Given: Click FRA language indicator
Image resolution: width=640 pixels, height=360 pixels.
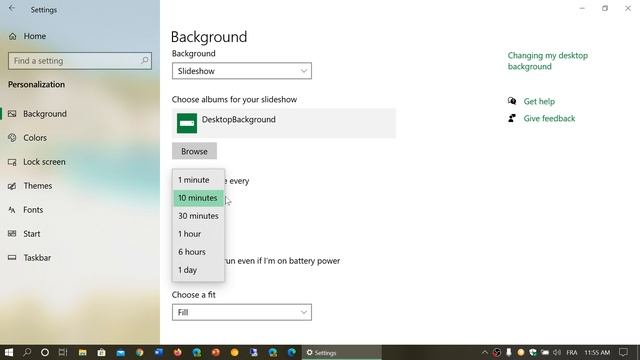Looking at the screenshot, I should coord(572,352).
